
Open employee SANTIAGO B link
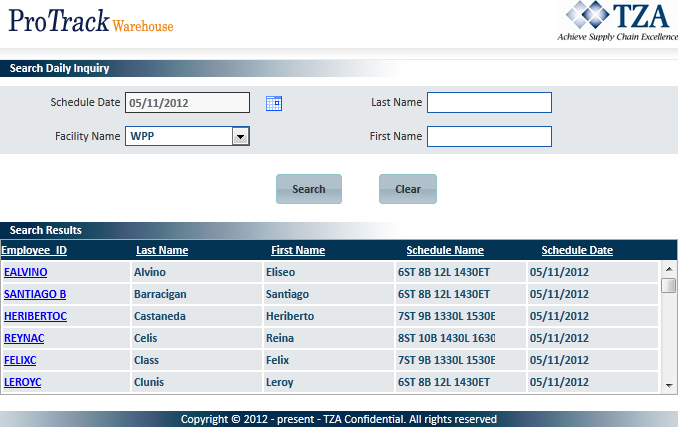(35, 294)
